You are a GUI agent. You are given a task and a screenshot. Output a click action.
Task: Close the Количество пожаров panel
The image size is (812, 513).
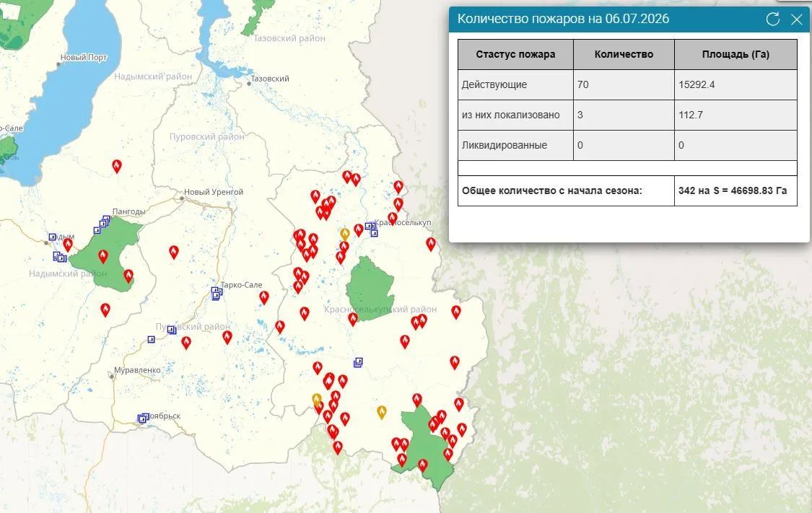[x=796, y=19]
